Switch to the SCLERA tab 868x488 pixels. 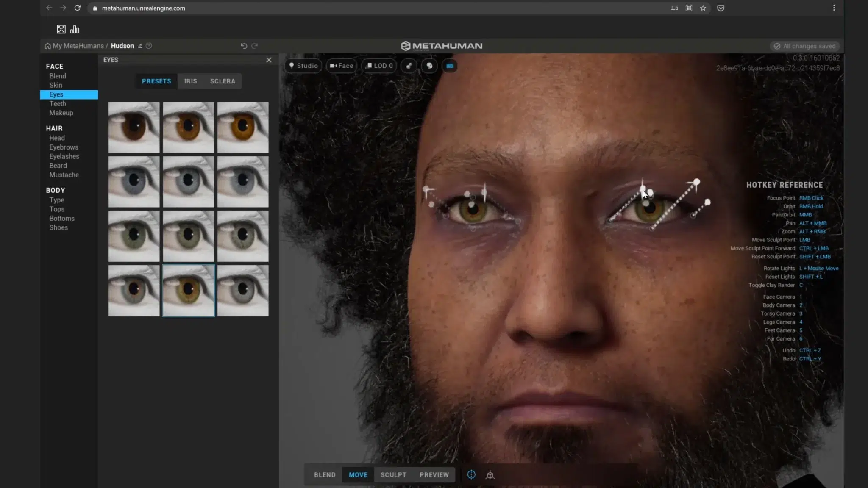pyautogui.click(x=223, y=81)
